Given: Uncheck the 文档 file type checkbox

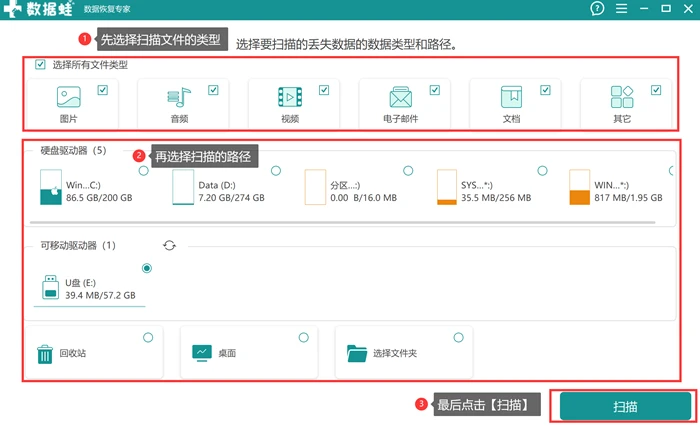Looking at the screenshot, I should [545, 90].
